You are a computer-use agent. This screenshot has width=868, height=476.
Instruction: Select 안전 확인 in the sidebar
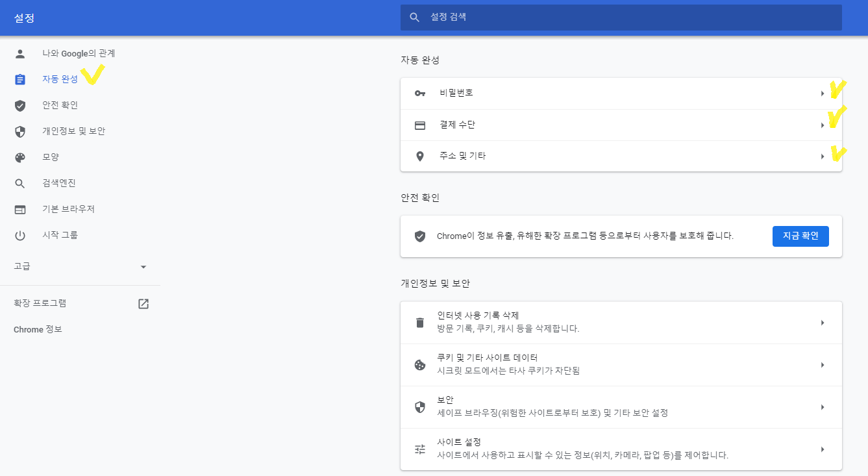[60, 105]
